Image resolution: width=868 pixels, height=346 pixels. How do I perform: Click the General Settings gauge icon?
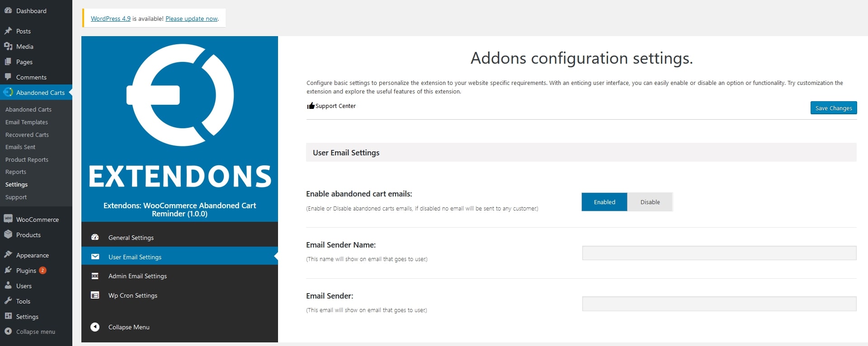pyautogui.click(x=95, y=237)
